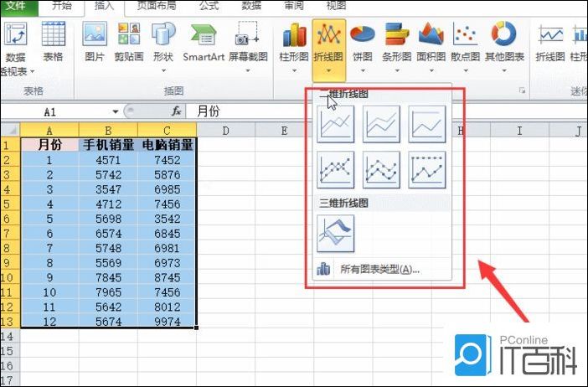Expand the Name Box dropdown arrow
The width and height of the screenshot is (588, 387).
coord(116,111)
